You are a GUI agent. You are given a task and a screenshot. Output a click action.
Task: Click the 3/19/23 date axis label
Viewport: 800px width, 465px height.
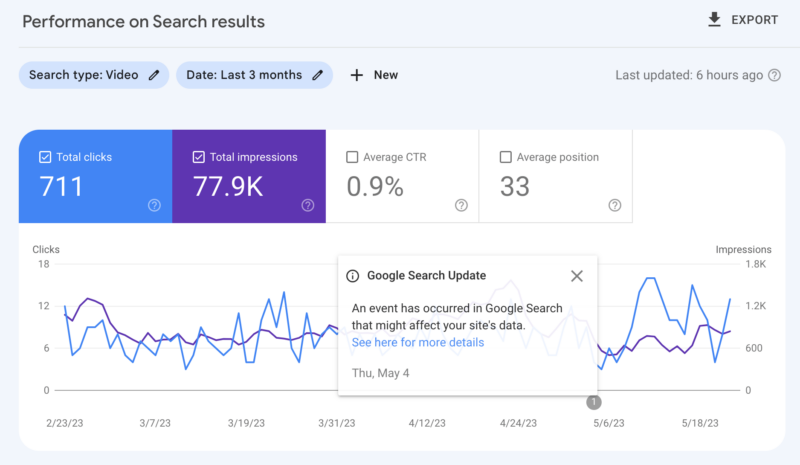(246, 423)
